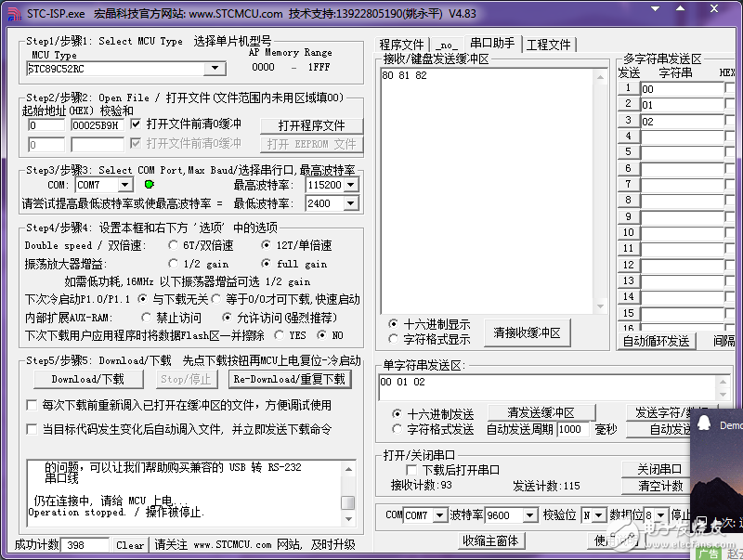Click send button 3 in multi-string area
This screenshot has width=743, height=560.
click(x=629, y=121)
